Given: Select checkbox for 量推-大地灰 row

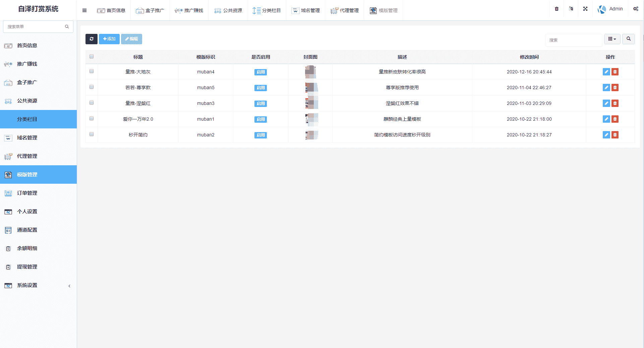Looking at the screenshot, I should click(92, 71).
